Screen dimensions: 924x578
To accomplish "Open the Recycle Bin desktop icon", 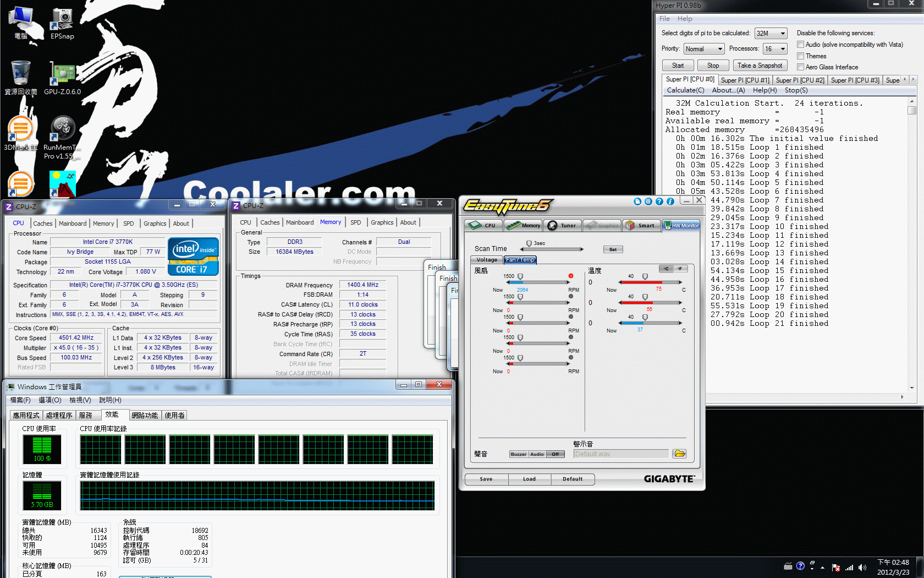I will tap(21, 78).
